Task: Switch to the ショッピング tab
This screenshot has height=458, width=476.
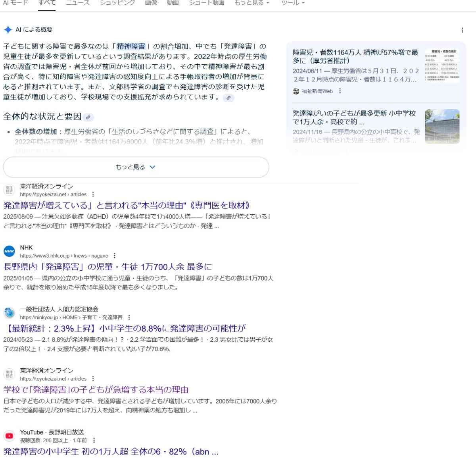Action: tap(117, 3)
